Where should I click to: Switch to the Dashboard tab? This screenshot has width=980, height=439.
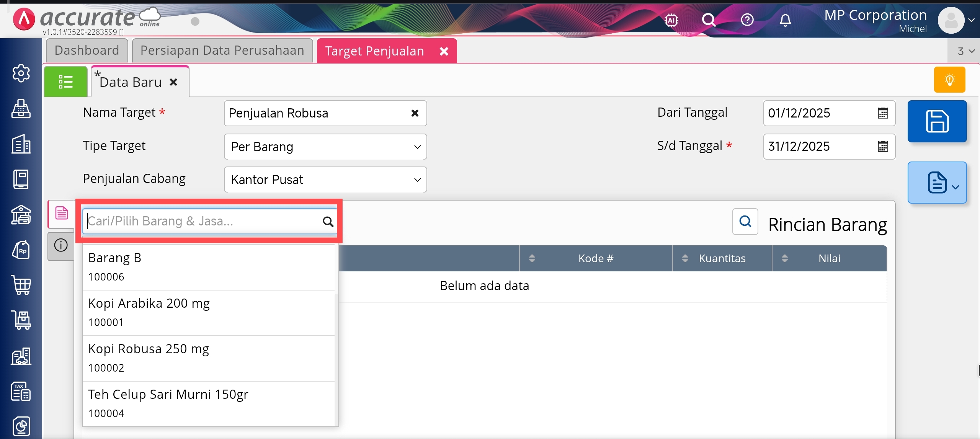(87, 51)
